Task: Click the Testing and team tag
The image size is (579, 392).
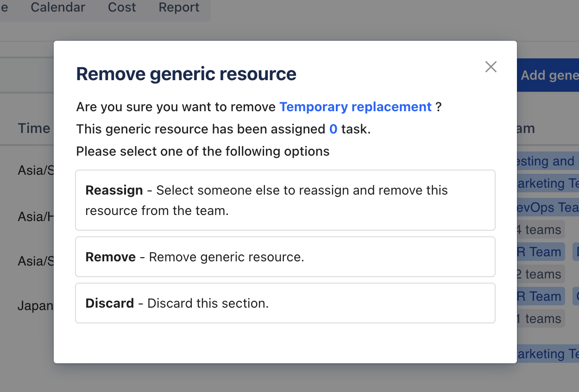Action: pos(548,161)
